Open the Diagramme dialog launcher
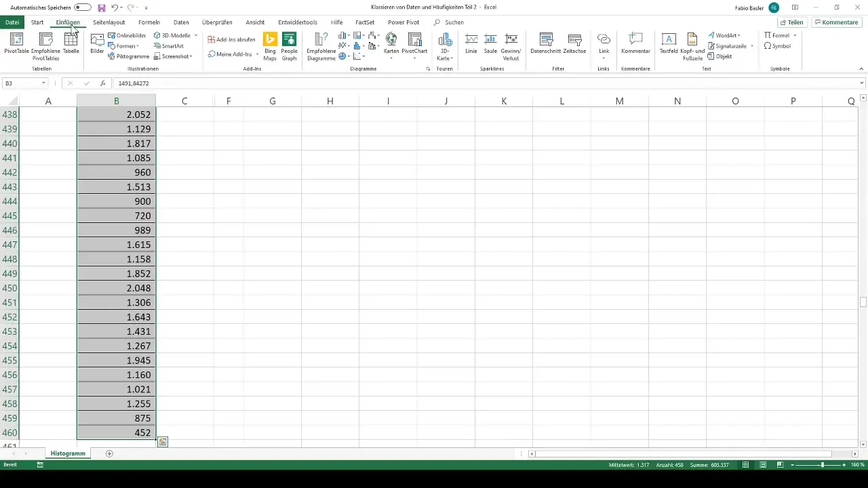This screenshot has height=488, width=868. [428, 69]
